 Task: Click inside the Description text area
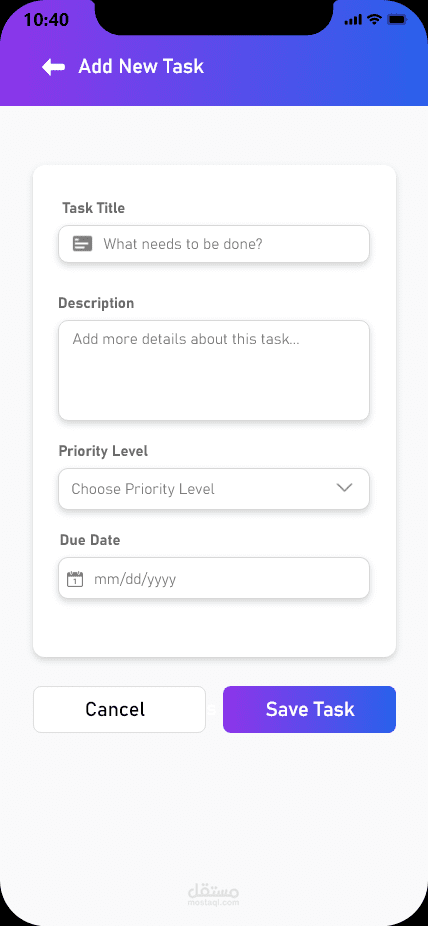point(214,370)
